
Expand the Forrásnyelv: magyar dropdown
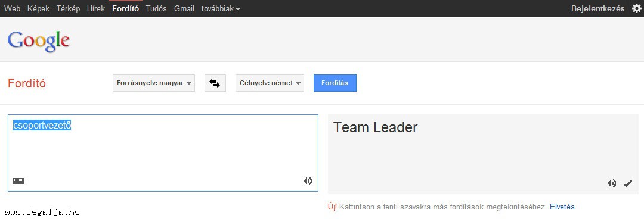[154, 83]
